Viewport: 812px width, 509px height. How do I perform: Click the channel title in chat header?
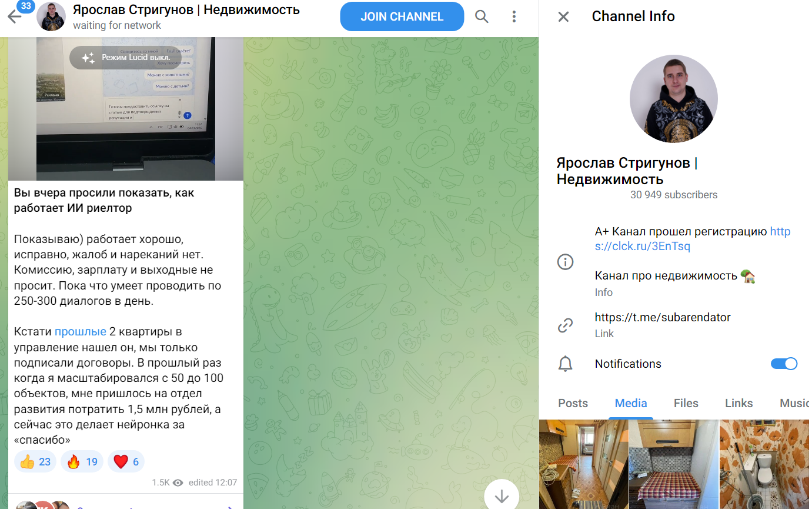186,10
